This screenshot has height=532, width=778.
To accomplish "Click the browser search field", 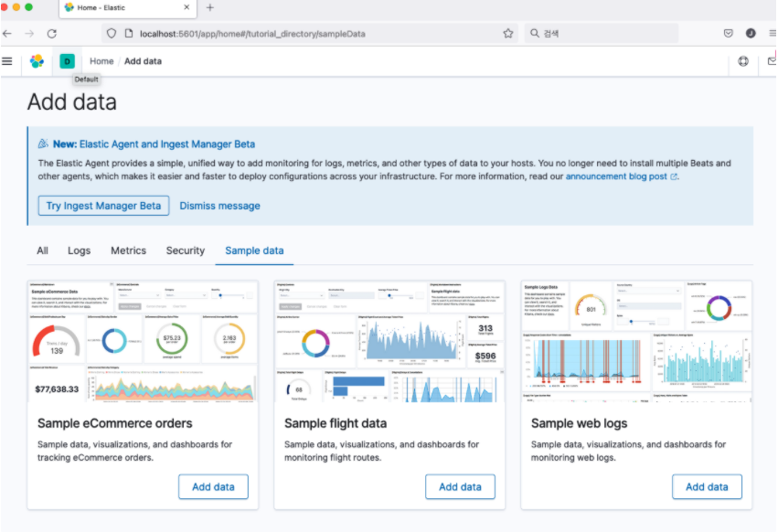I will click(602, 33).
